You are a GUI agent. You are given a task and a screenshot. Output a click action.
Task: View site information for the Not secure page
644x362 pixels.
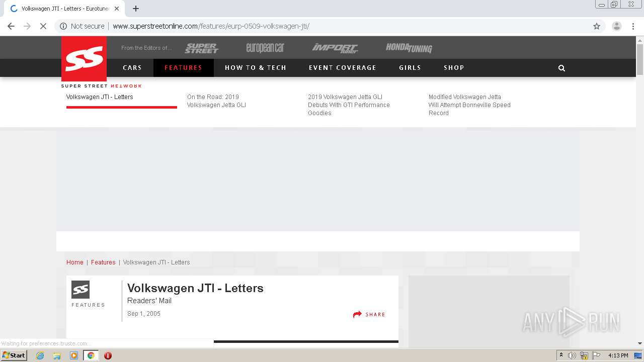click(83, 26)
